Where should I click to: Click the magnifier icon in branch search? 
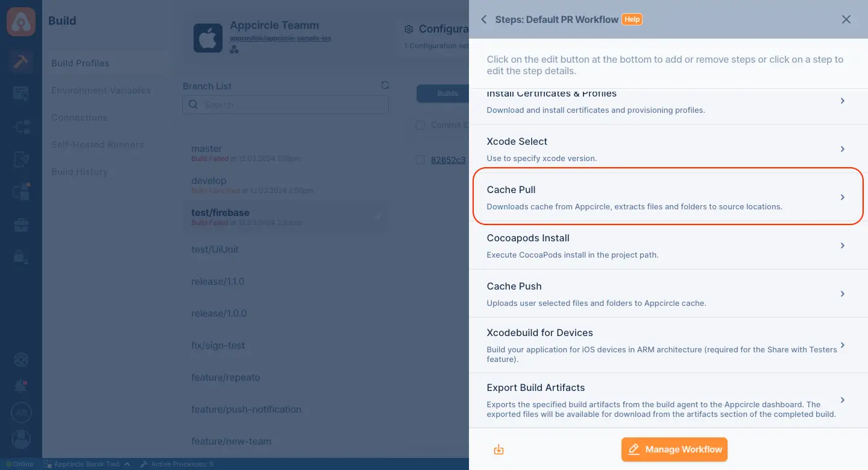click(193, 104)
